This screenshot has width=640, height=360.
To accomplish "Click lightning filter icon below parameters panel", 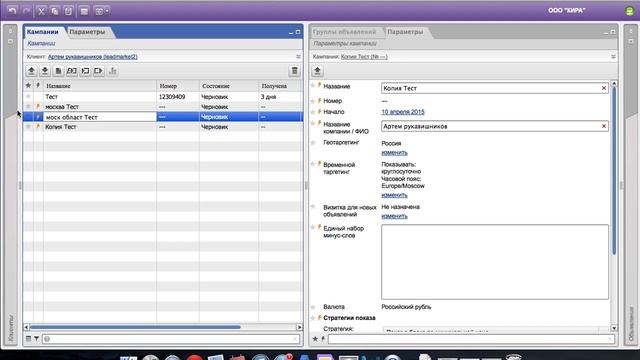I will (x=323, y=338).
